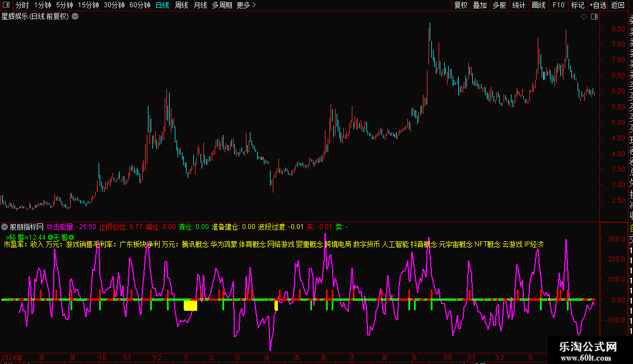
Task: Click the 云游戏 concept label
Action: click(513, 245)
